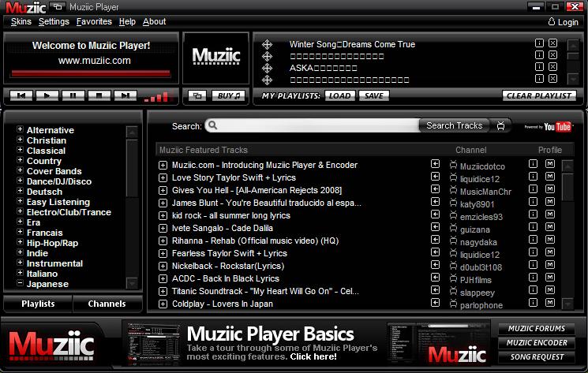Screen dimensions: 588x373
Task: Show info for ASKA playlist entry
Action: coord(539,67)
